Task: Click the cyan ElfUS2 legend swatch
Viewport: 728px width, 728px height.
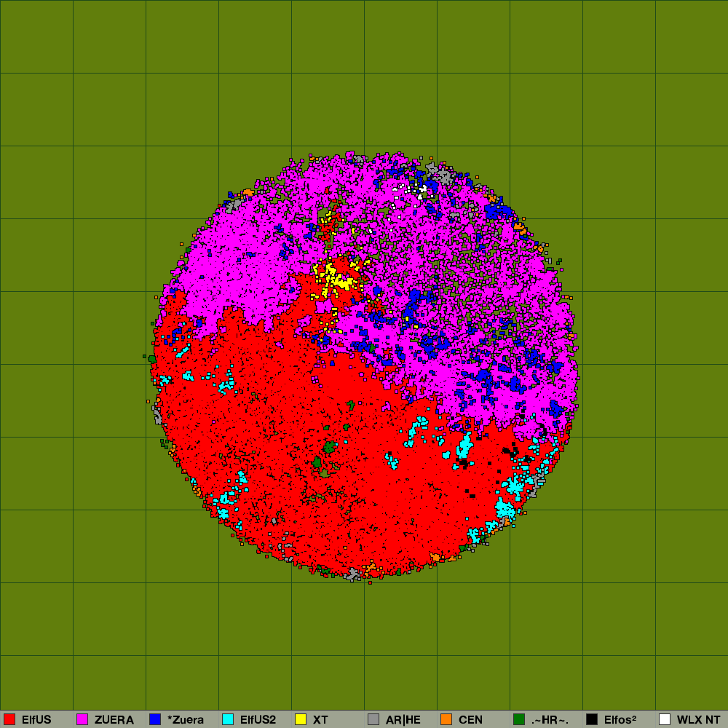Action: pos(228,719)
